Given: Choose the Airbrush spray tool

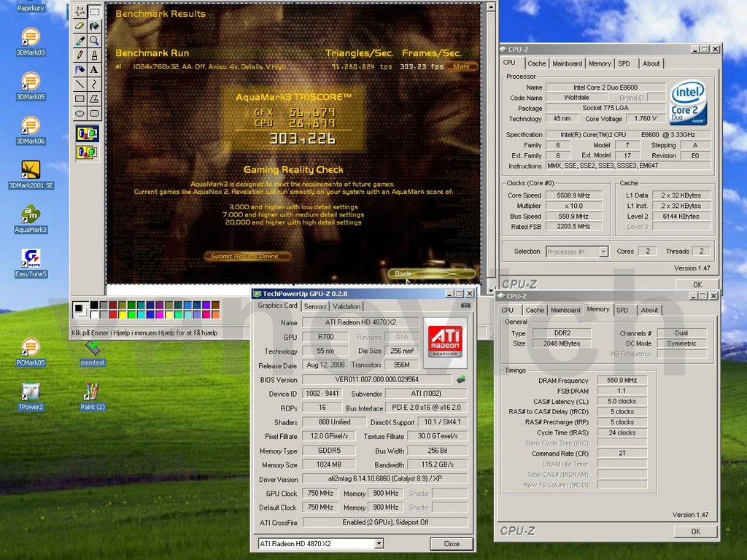Looking at the screenshot, I should point(80,70).
